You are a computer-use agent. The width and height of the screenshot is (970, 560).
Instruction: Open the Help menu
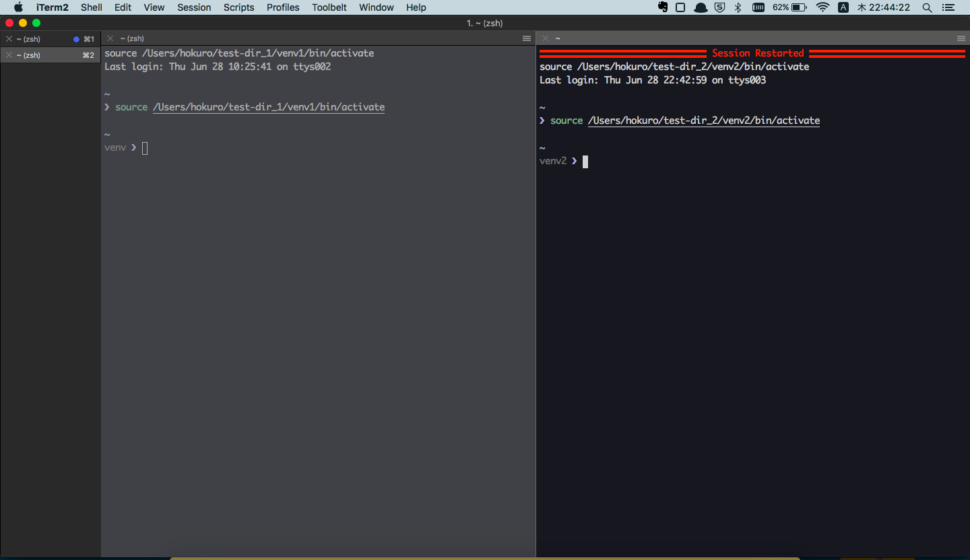point(416,7)
